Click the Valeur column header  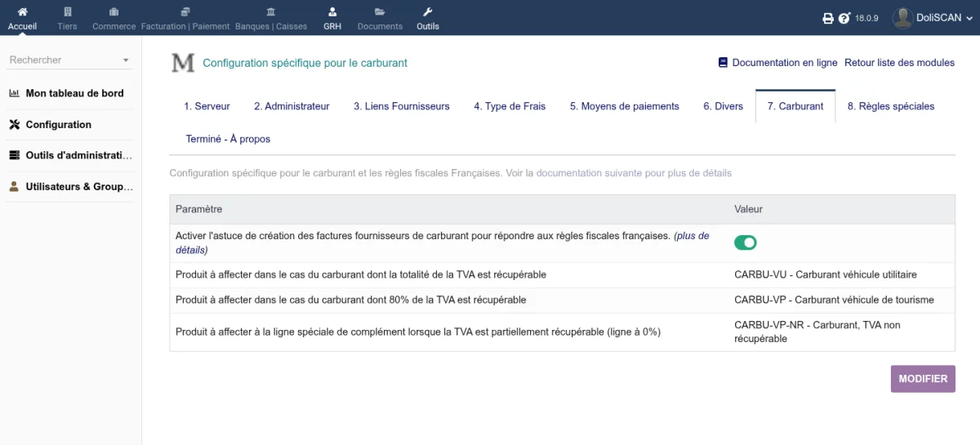point(748,209)
